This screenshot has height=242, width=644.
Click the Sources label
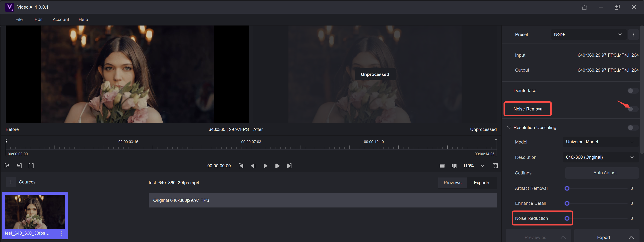tap(27, 182)
